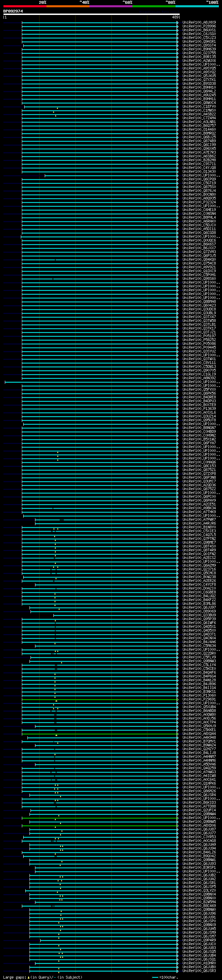Select hit label UniRef100_A4SB22

[199, 114]
